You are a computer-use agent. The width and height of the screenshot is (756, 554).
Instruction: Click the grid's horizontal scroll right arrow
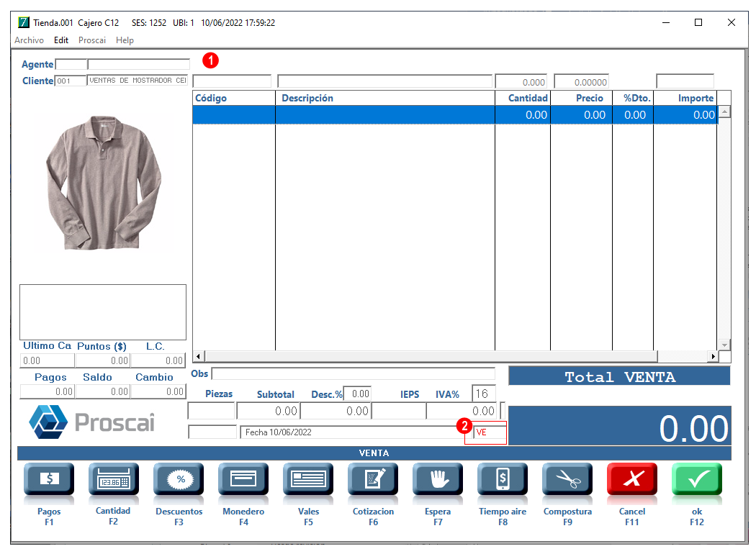tap(713, 356)
